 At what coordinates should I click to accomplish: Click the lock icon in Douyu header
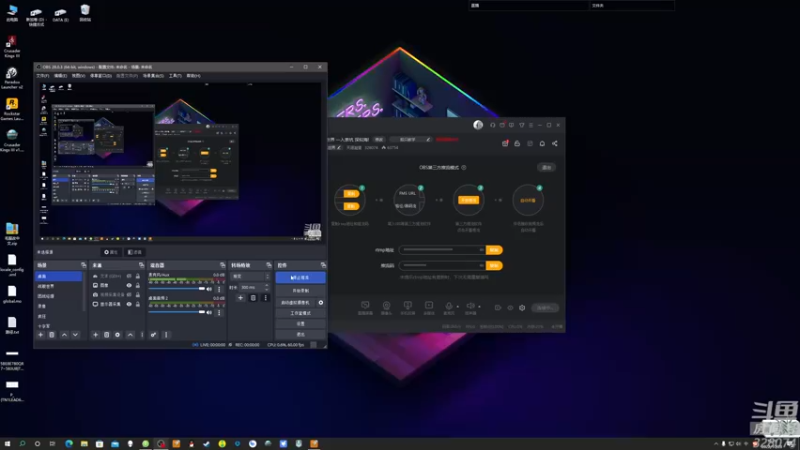click(x=517, y=143)
